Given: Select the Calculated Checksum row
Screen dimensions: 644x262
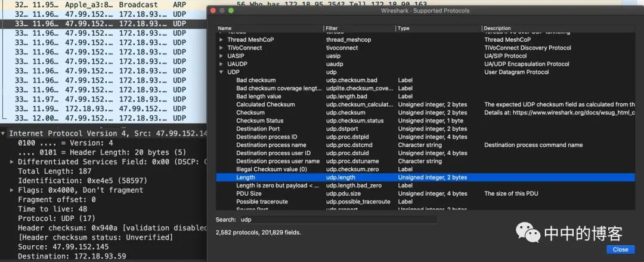Looking at the screenshot, I should coord(426,104).
